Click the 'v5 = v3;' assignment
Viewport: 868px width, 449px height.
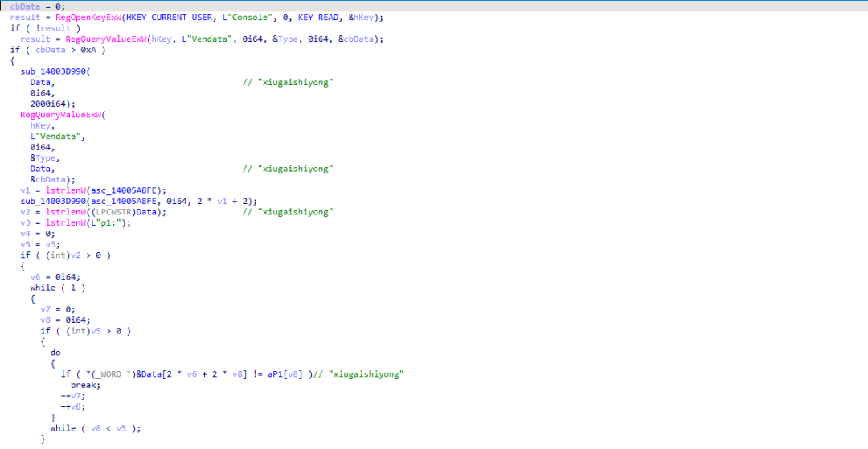[x=40, y=244]
